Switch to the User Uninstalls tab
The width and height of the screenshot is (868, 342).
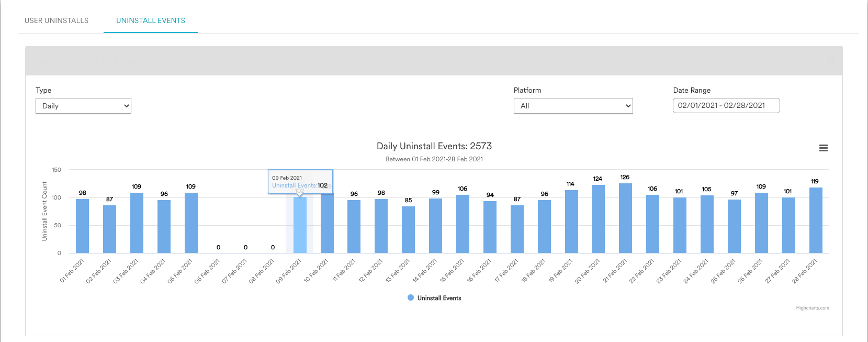click(x=57, y=20)
